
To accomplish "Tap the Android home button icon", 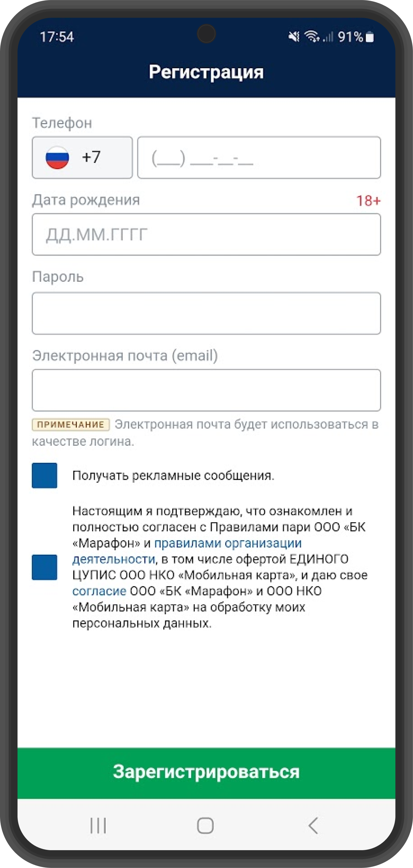I will tap(205, 825).
